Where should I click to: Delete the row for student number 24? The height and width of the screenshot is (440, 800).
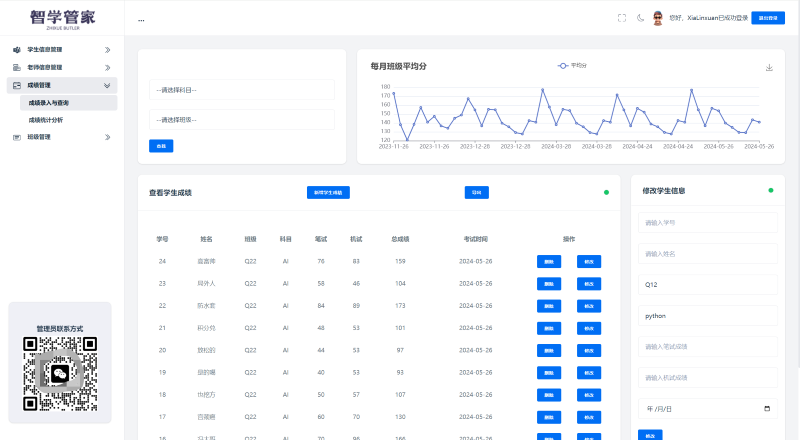pyautogui.click(x=549, y=261)
